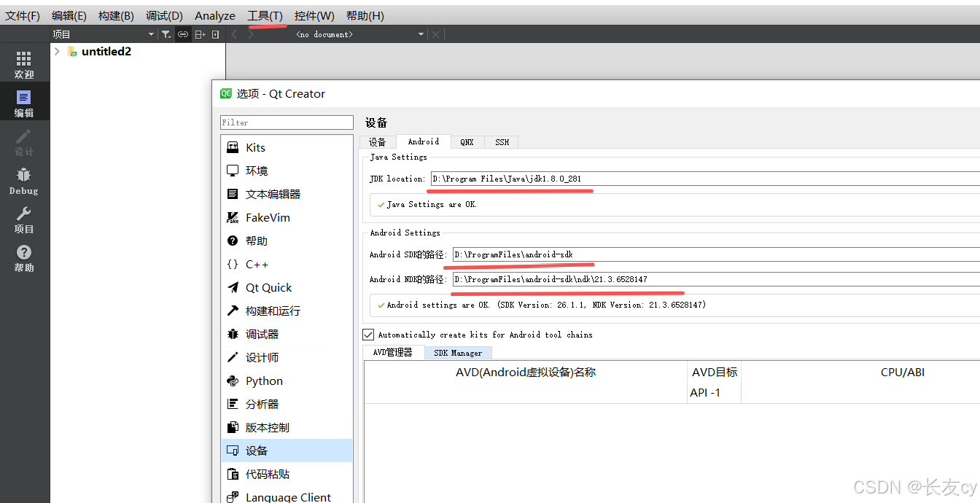
Task: Select Kits in options list
Action: [287, 147]
